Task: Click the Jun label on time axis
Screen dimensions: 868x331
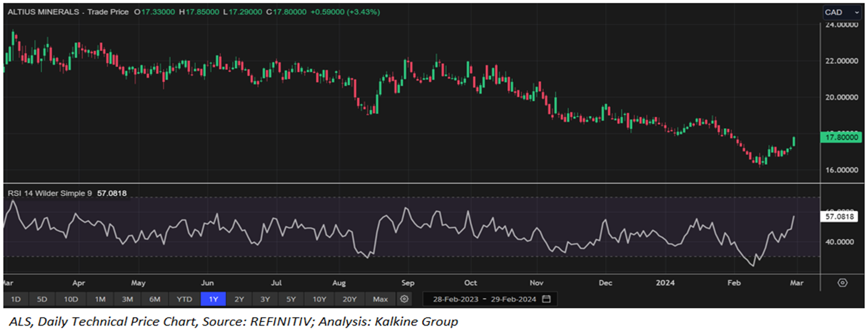Action: coord(208,282)
